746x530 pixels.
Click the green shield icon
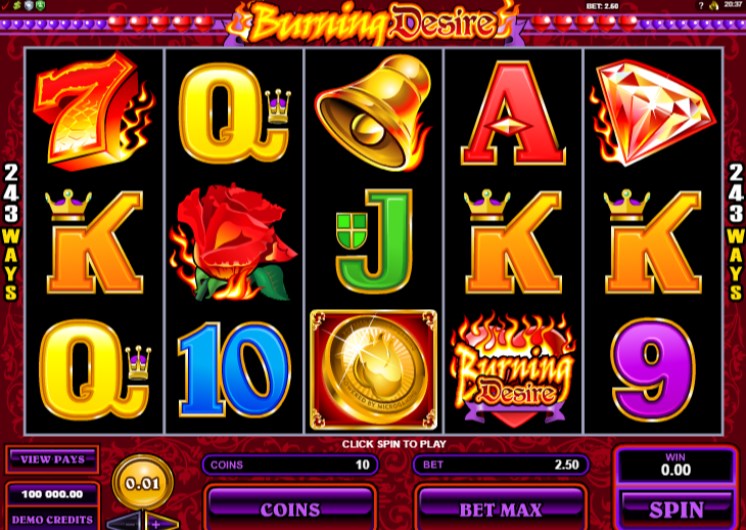40,5
